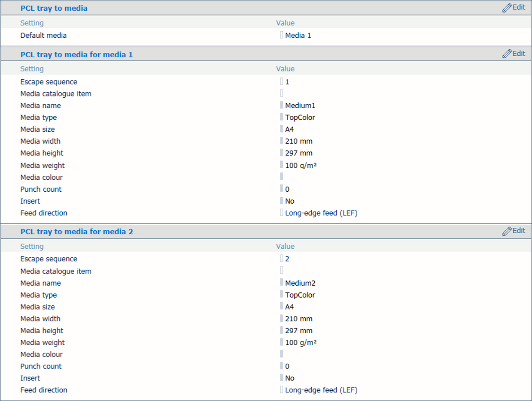The width and height of the screenshot is (532, 401).
Task: Open 'PCL tray to media for media 1' header
Action: [76, 54]
